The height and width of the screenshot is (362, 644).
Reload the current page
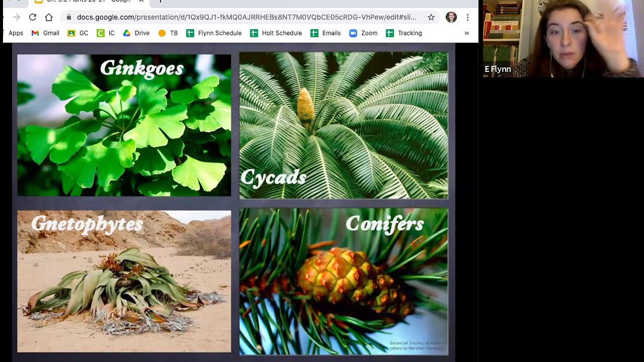(x=33, y=17)
